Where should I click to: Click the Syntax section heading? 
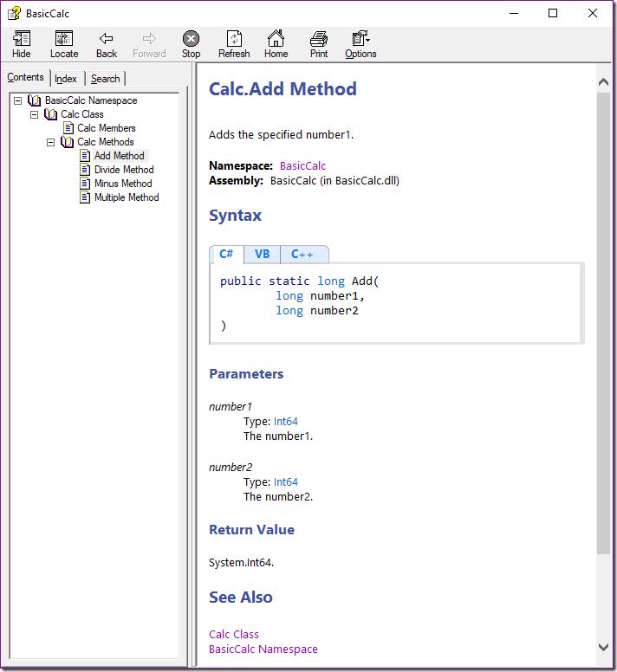click(x=235, y=216)
